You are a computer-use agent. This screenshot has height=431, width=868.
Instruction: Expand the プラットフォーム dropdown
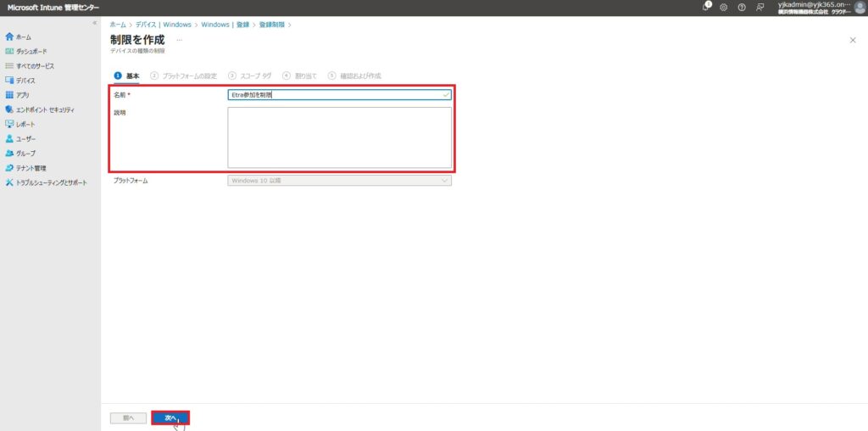339,180
